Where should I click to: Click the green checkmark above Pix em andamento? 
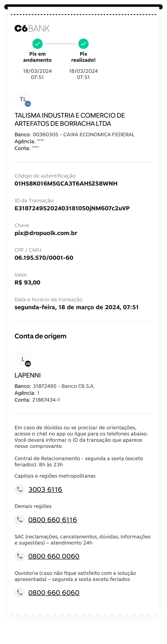(x=37, y=44)
